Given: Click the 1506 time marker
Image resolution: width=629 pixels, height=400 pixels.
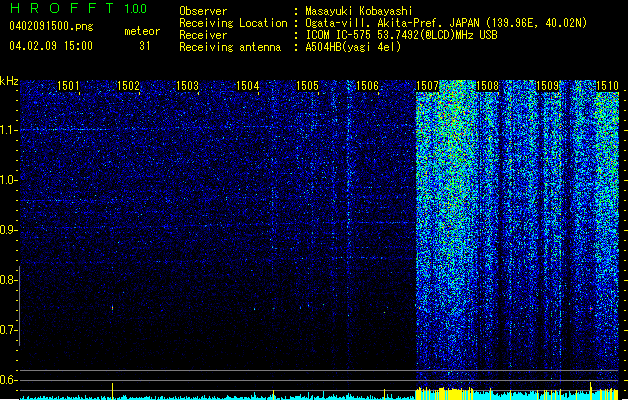Looking at the screenshot, I should coord(367,85).
